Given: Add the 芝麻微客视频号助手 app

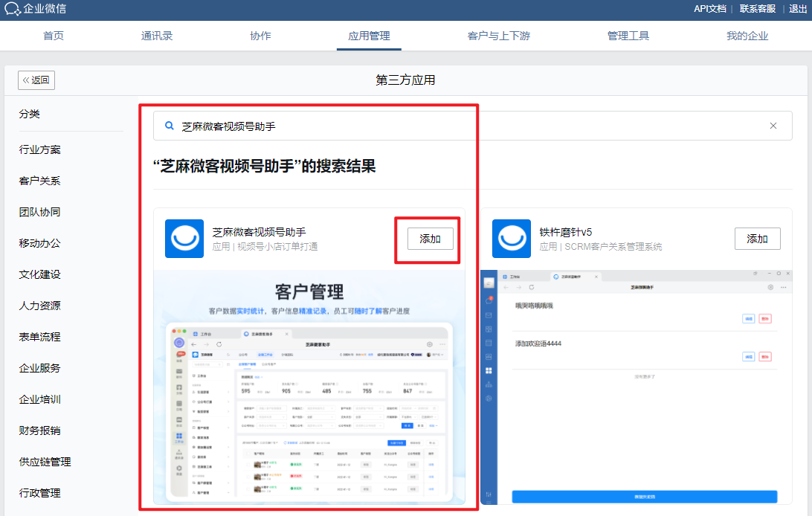Looking at the screenshot, I should (431, 239).
